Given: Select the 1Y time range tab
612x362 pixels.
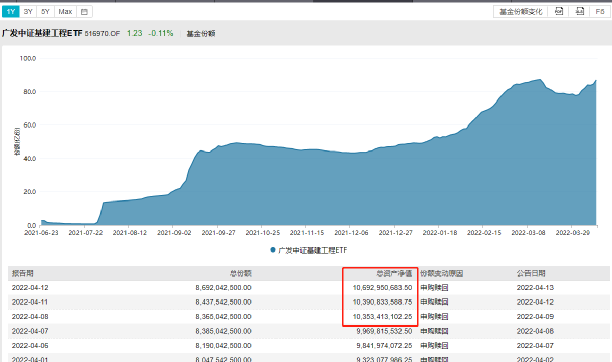Looking at the screenshot, I should [x=11, y=12].
